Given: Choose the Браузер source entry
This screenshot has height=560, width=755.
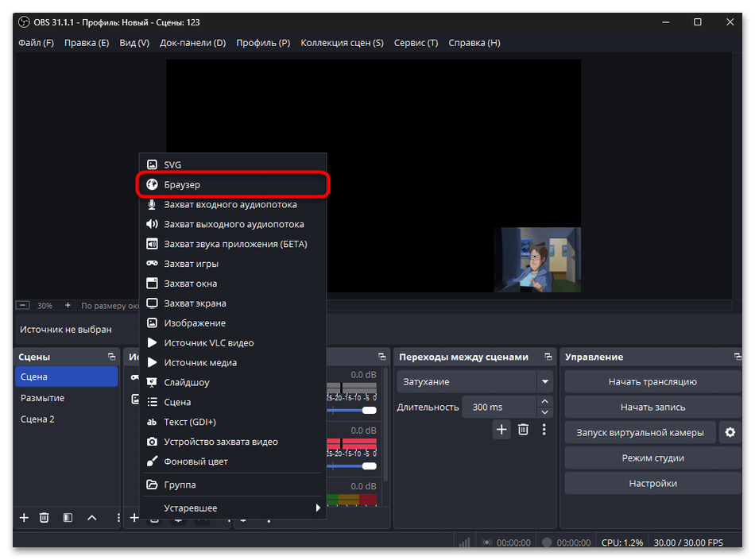Looking at the screenshot, I should pyautogui.click(x=233, y=184).
